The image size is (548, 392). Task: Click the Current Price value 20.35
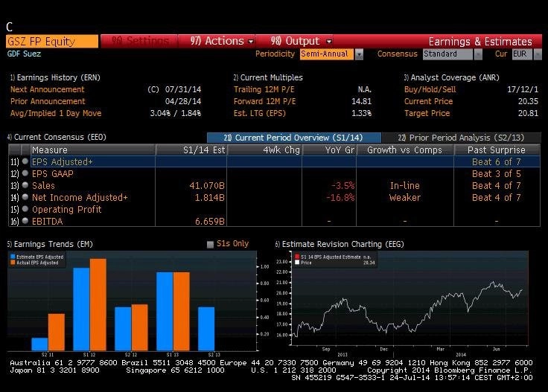(528, 101)
